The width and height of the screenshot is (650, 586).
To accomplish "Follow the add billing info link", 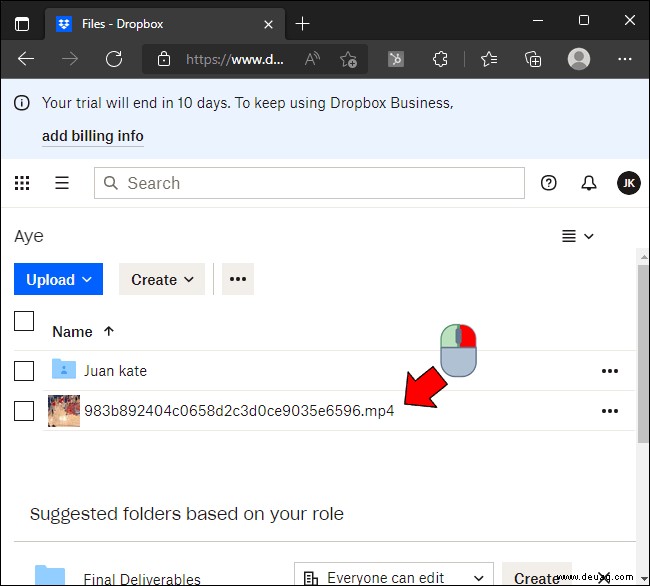I will [x=93, y=136].
